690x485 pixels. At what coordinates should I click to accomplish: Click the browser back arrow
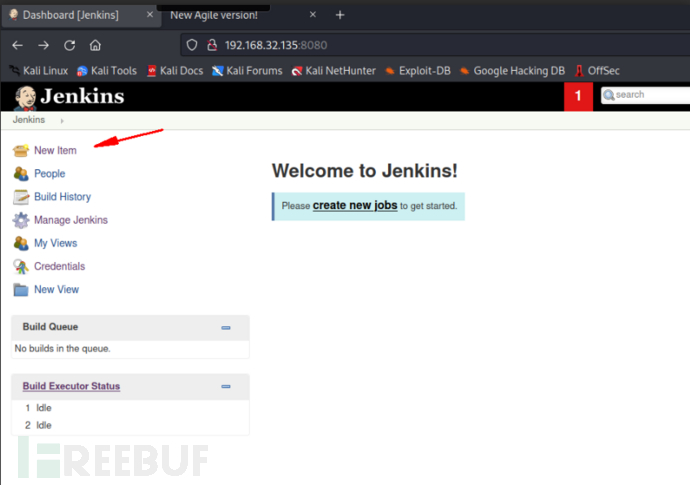18,45
